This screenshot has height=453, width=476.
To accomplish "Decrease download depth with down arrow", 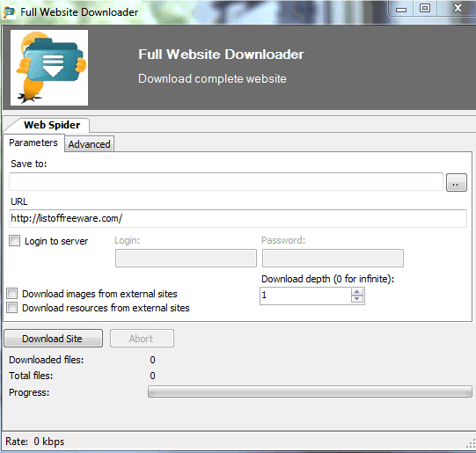I will [357, 299].
